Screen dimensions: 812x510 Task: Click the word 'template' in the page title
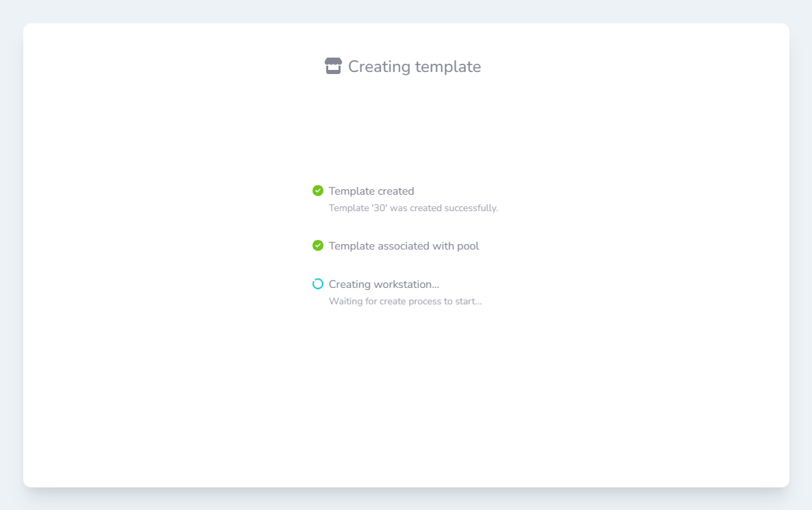pyautogui.click(x=451, y=66)
